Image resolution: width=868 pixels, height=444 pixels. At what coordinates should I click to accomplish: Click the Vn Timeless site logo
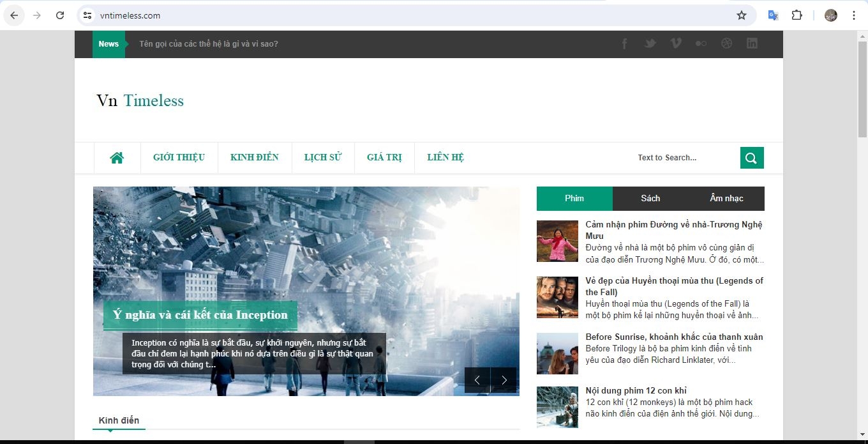click(140, 101)
